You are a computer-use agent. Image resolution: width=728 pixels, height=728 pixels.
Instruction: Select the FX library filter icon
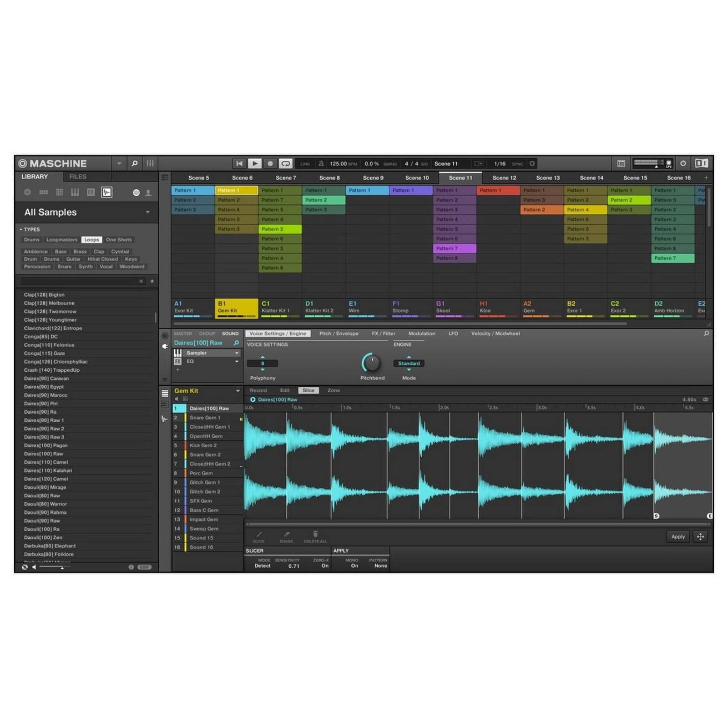tap(91, 192)
